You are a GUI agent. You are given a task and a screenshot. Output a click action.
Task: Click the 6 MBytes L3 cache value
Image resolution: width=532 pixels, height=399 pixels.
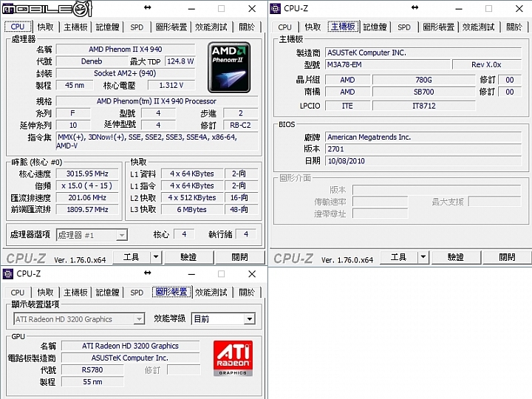point(192,210)
